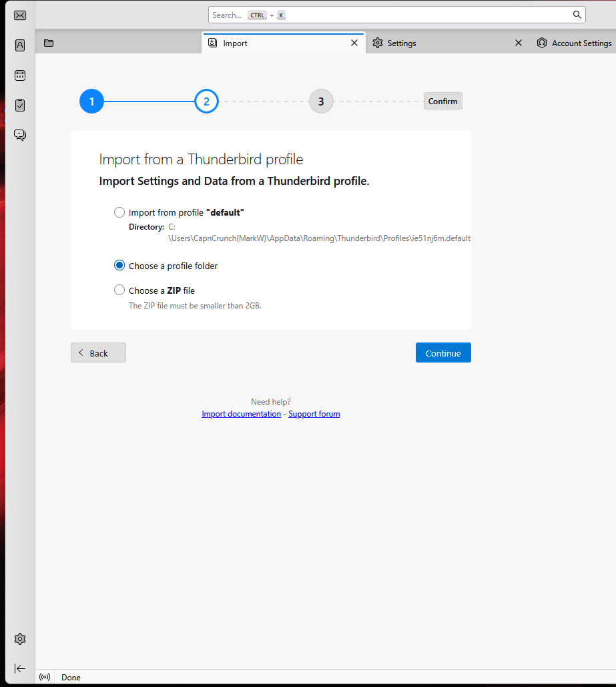This screenshot has height=687, width=616.
Task: Open the Support forum link
Action: click(314, 414)
